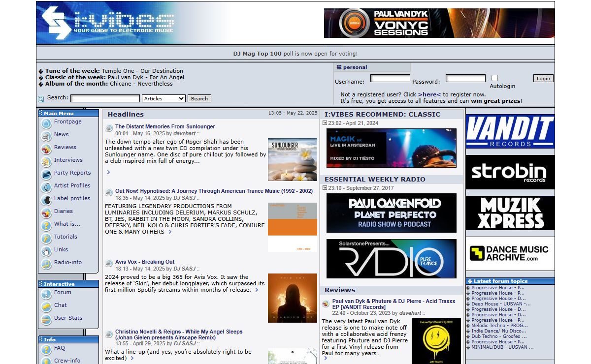Click the FAQ question mark icon
The image size is (591, 364).
[46, 349]
